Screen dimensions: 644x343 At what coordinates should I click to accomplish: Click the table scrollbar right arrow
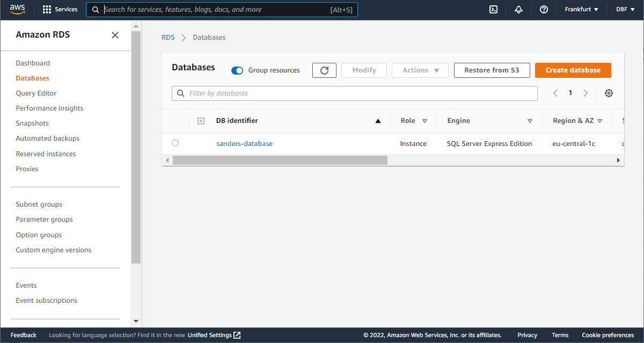tap(618, 160)
